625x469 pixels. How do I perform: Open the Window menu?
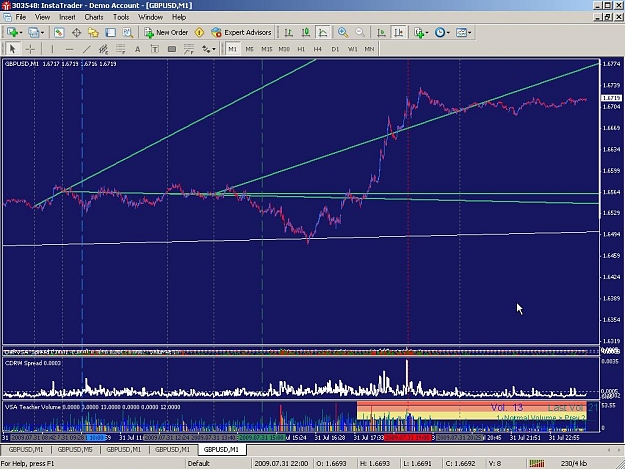150,17
